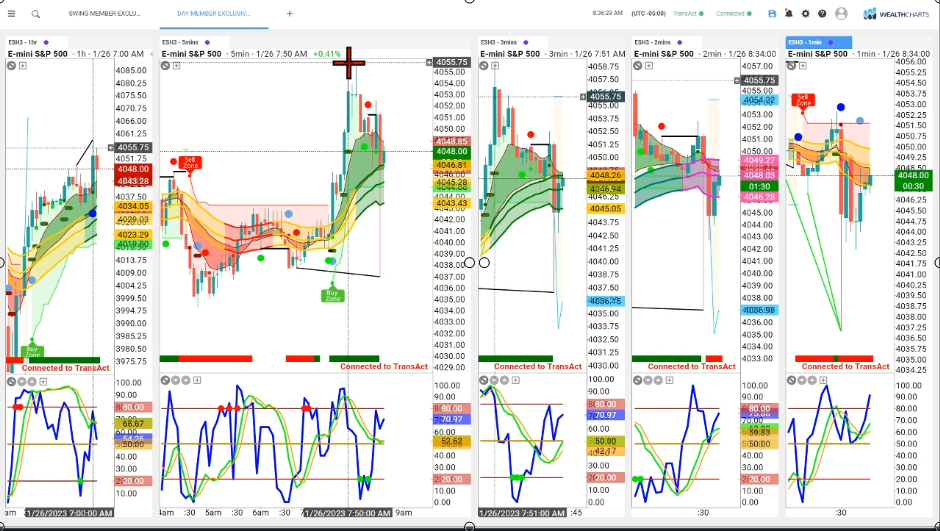Image resolution: width=940 pixels, height=531 pixels.
Task: Click the down arrow on 2mins stochastic pane
Action: pos(648,380)
